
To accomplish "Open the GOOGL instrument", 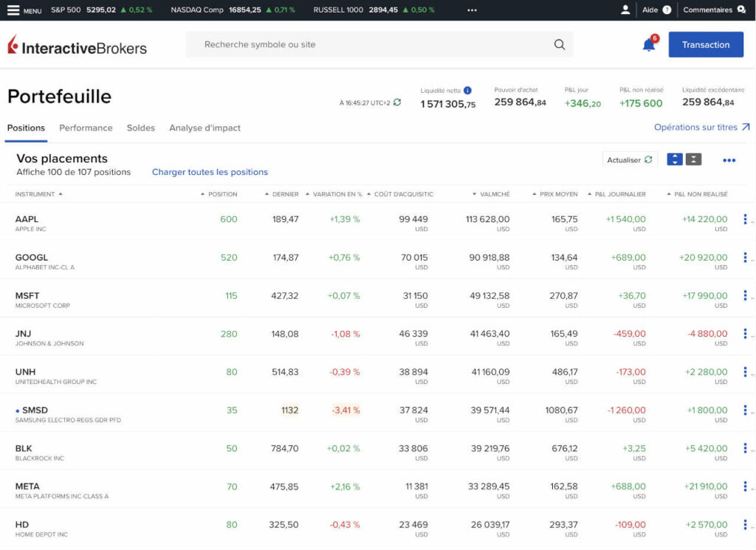I will (x=31, y=258).
